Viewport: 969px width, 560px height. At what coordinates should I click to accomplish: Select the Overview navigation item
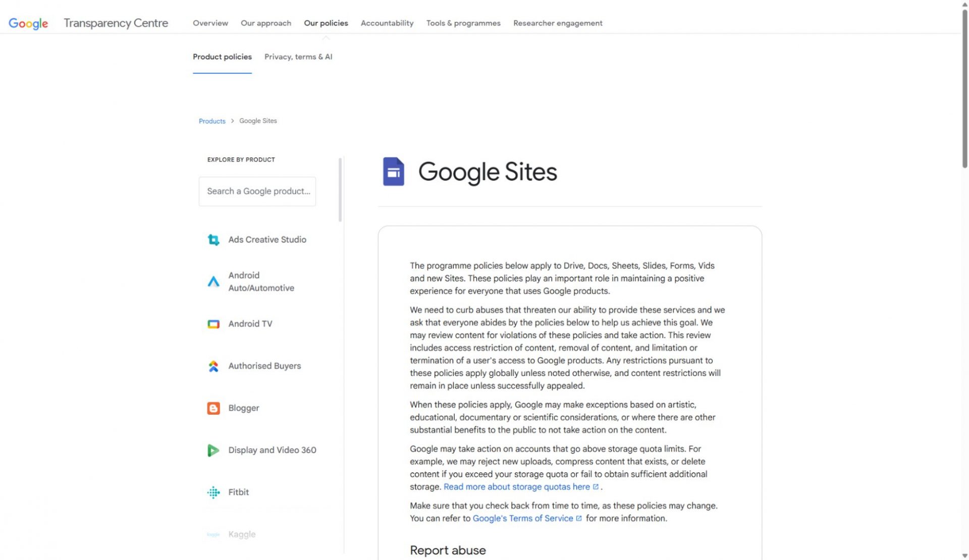(210, 23)
